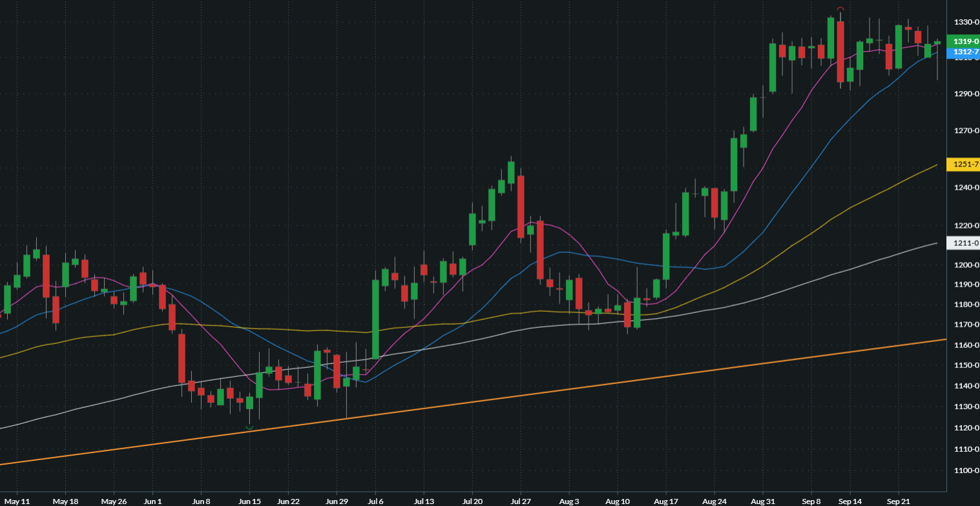Click the Sep 21 date label
Screen dimensions: 980x506
click(x=899, y=501)
